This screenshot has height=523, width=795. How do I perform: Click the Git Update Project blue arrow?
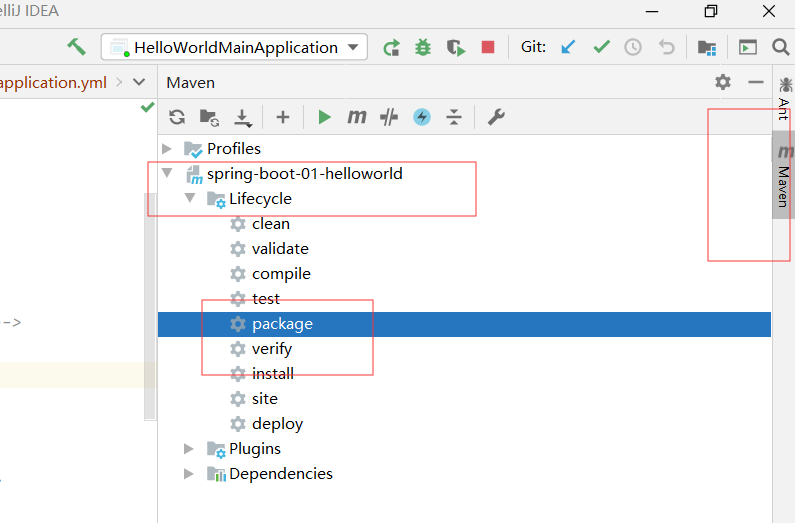pos(568,47)
